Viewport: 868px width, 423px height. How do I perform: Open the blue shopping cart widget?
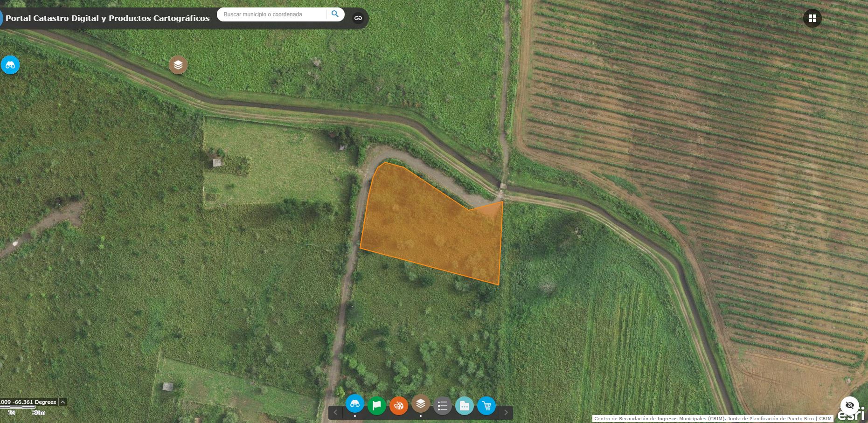tap(486, 406)
